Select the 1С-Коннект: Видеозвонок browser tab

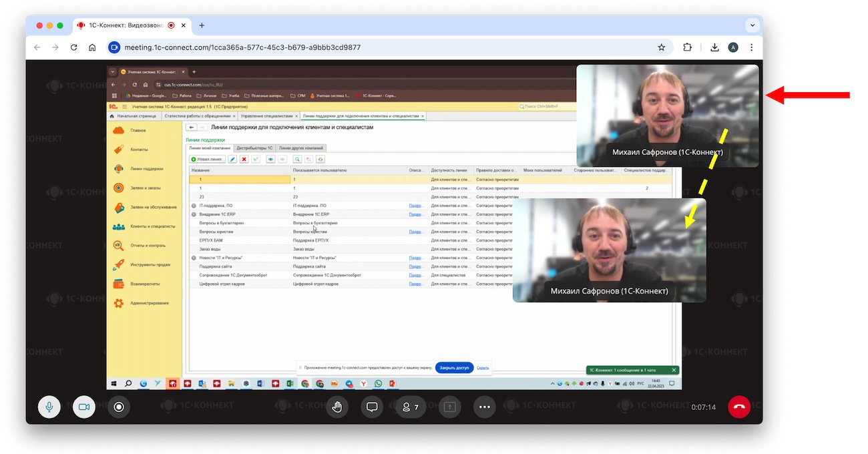pos(127,25)
